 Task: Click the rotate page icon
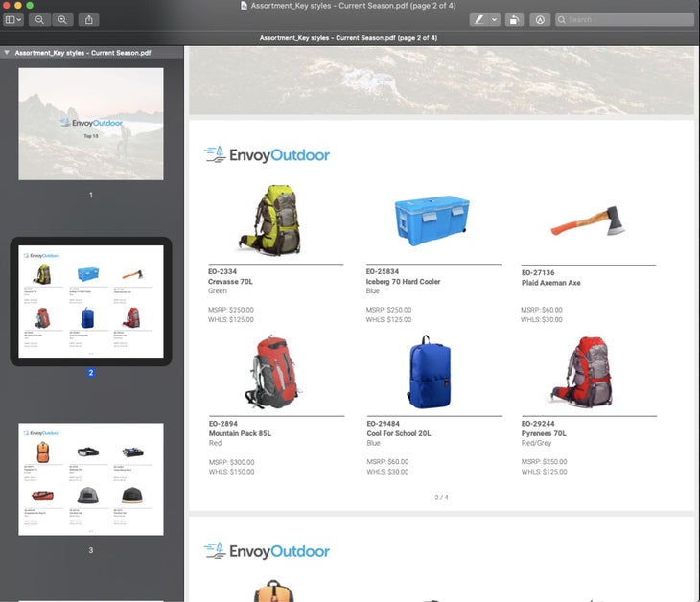514,19
